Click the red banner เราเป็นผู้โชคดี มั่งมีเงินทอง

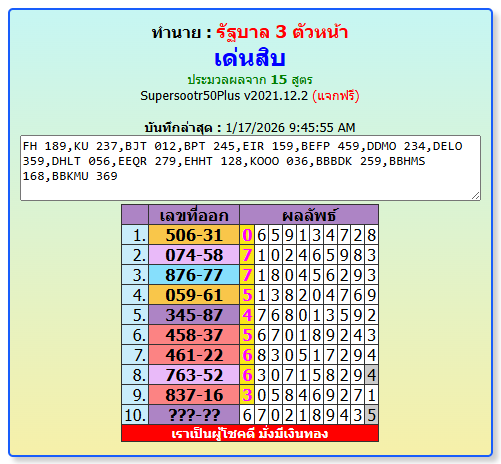(x=250, y=433)
